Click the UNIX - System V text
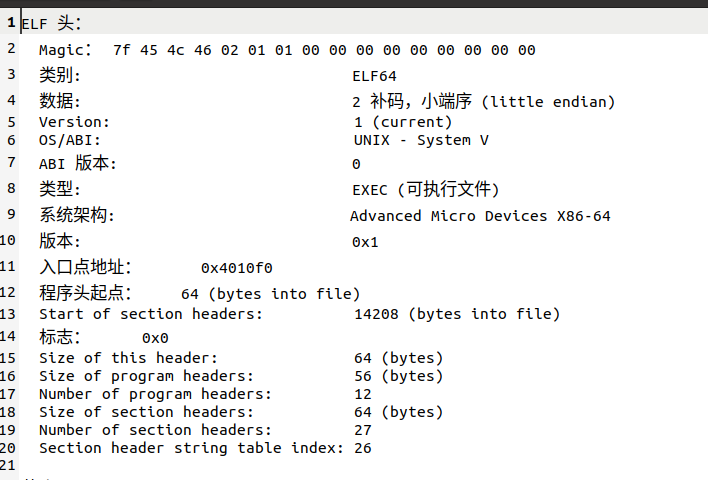 [x=421, y=140]
